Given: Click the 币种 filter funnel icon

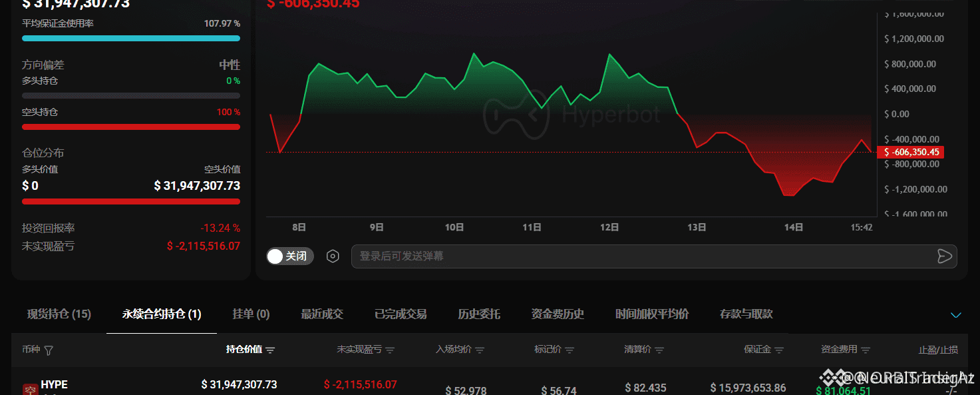Looking at the screenshot, I should click(x=49, y=350).
